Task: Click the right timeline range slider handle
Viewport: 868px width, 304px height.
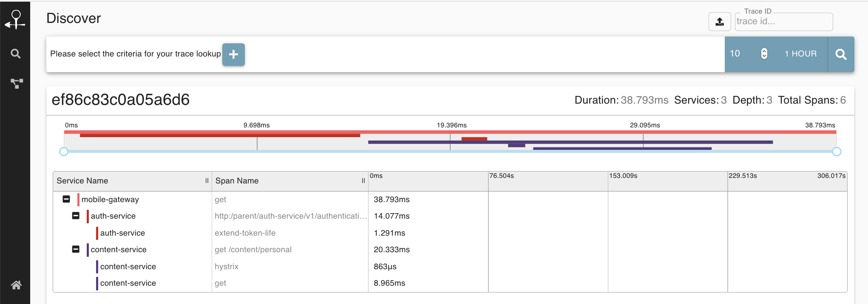Action: point(837,152)
